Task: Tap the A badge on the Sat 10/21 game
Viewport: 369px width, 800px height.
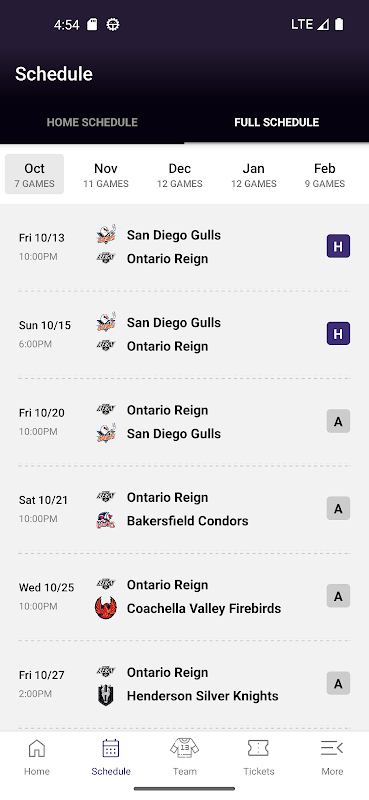Action: tap(338, 508)
